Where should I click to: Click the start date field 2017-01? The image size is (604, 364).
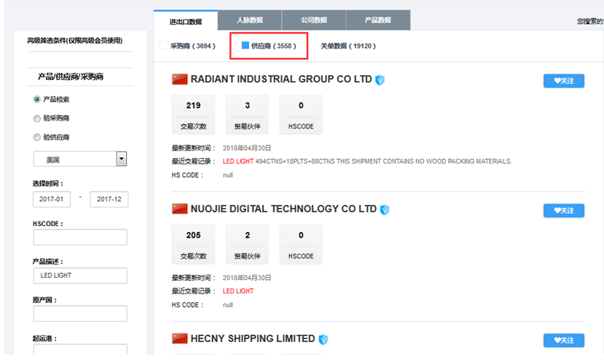[x=52, y=199]
